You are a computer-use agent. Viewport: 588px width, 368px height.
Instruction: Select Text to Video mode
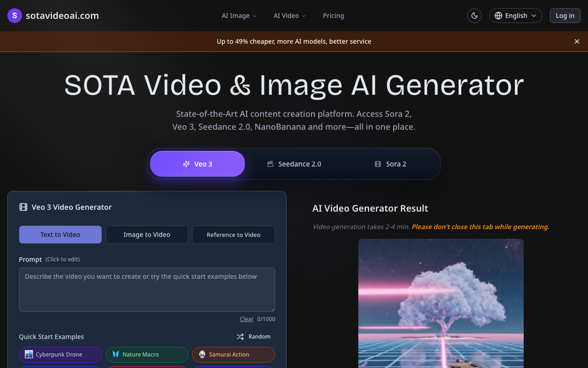click(60, 235)
